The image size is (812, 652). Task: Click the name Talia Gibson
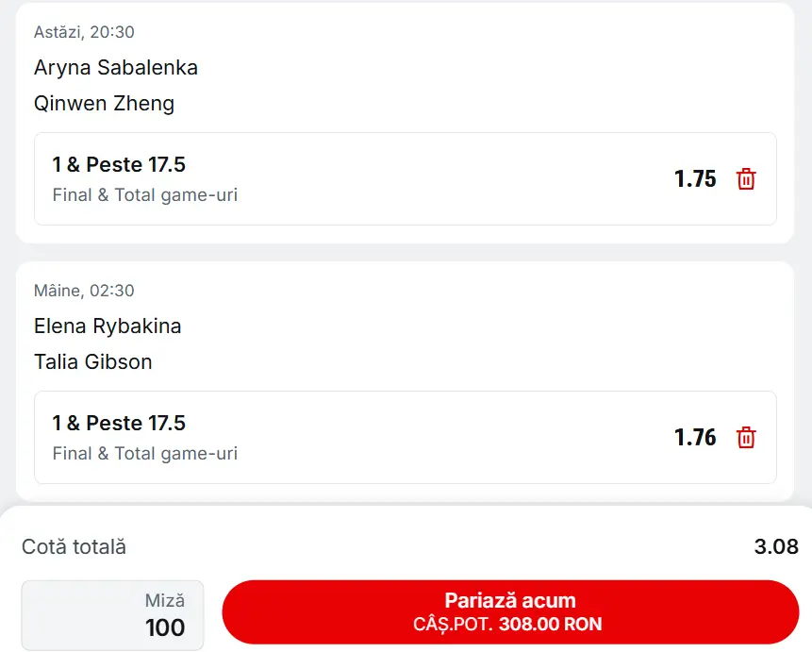pos(93,361)
